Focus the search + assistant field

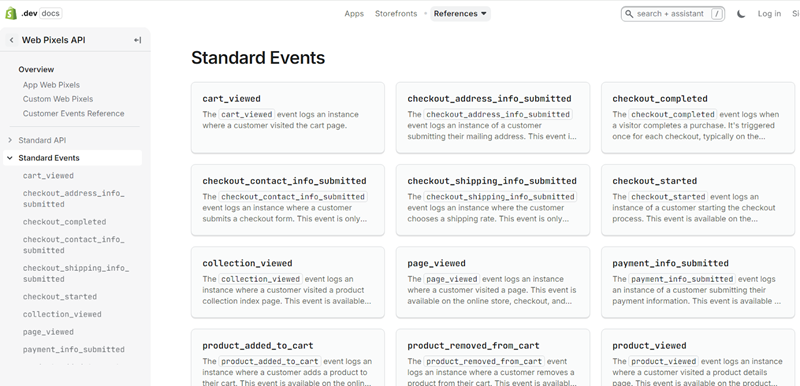pyautogui.click(x=672, y=14)
